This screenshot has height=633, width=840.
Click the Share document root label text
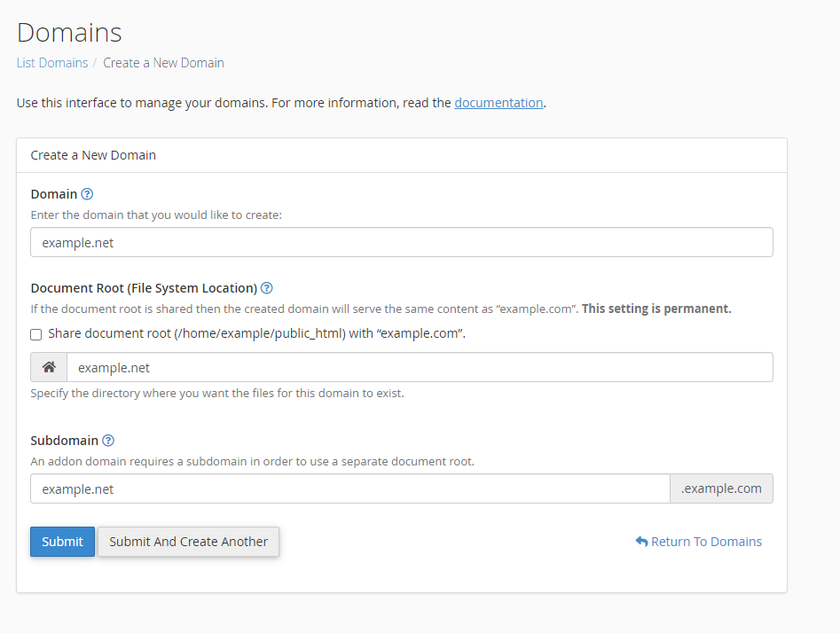[x=256, y=333]
